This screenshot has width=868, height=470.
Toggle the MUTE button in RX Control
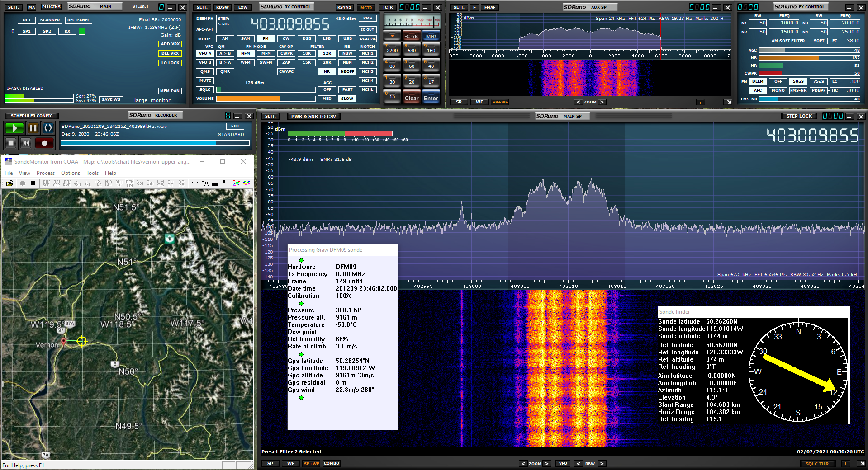tap(205, 80)
